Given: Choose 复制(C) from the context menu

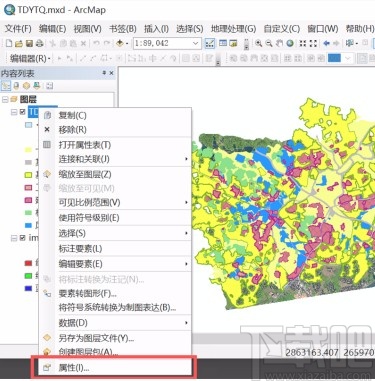Looking at the screenshot, I should (x=115, y=116).
